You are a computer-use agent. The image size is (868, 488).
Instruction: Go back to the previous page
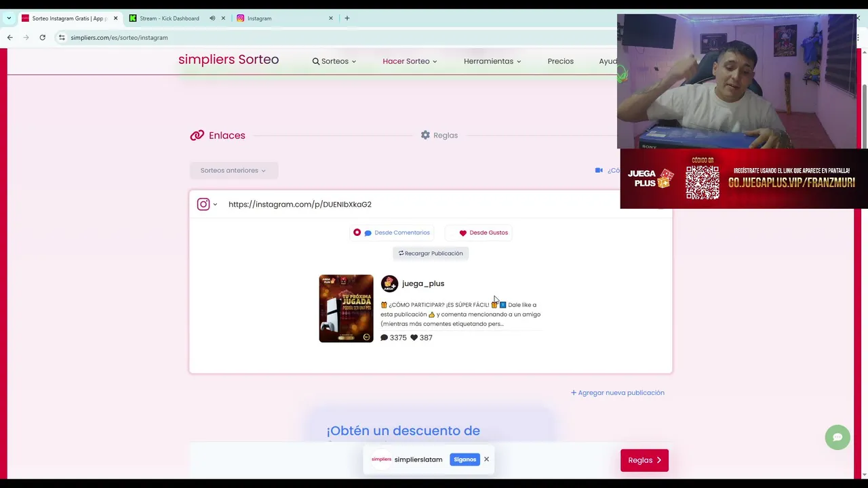tap(9, 37)
